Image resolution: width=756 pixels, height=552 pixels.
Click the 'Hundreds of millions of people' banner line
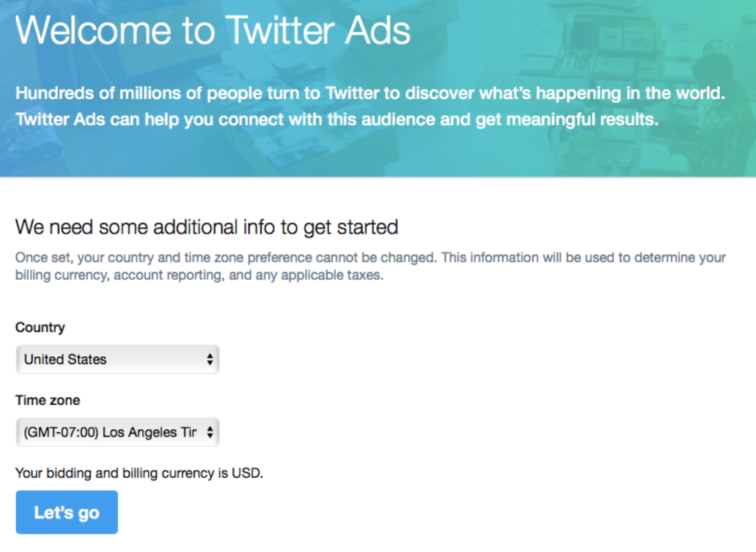pos(370,93)
